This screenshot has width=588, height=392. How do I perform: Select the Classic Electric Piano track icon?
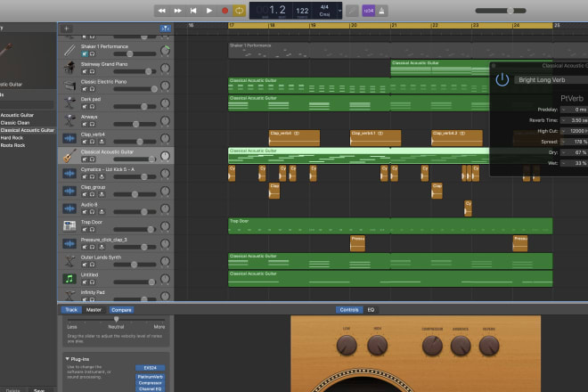[x=69, y=86]
